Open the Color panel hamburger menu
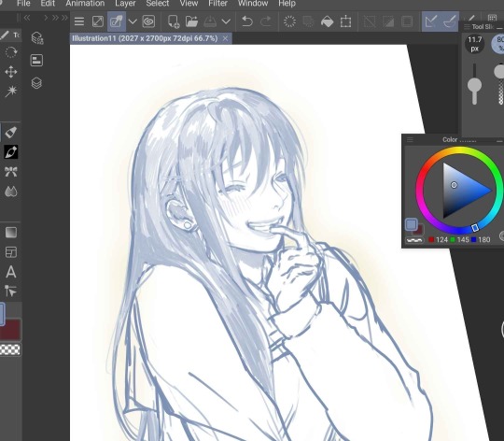504x441 pixels. pos(410,139)
